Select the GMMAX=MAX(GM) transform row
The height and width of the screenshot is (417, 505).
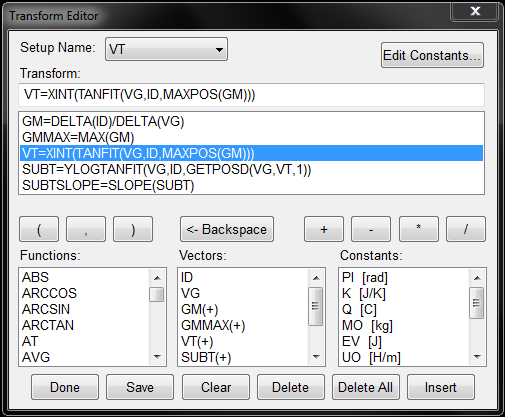(x=251, y=137)
